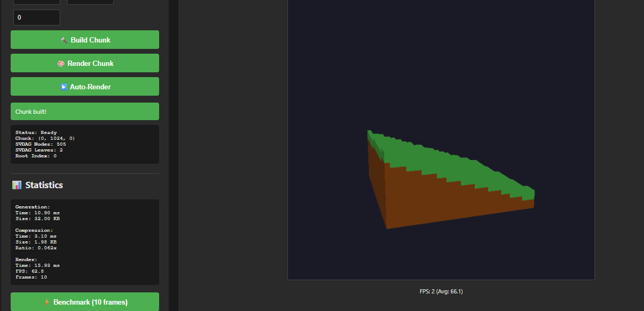
Task: Click the 'Render:' label
Action: coord(26,260)
